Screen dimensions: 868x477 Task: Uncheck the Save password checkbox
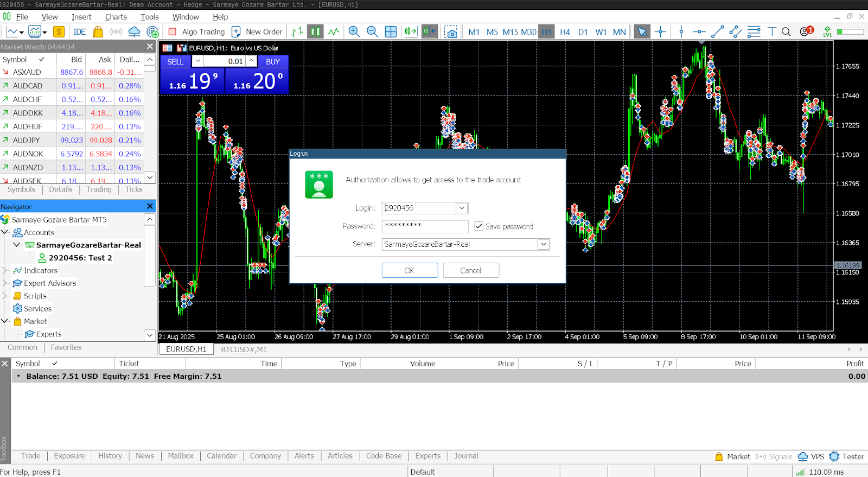(x=479, y=226)
